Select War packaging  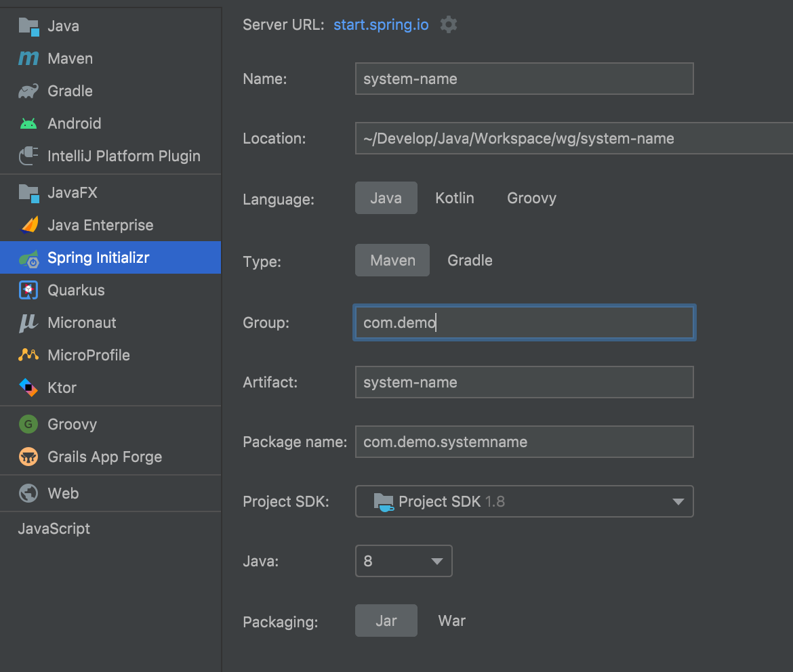pyautogui.click(x=451, y=621)
